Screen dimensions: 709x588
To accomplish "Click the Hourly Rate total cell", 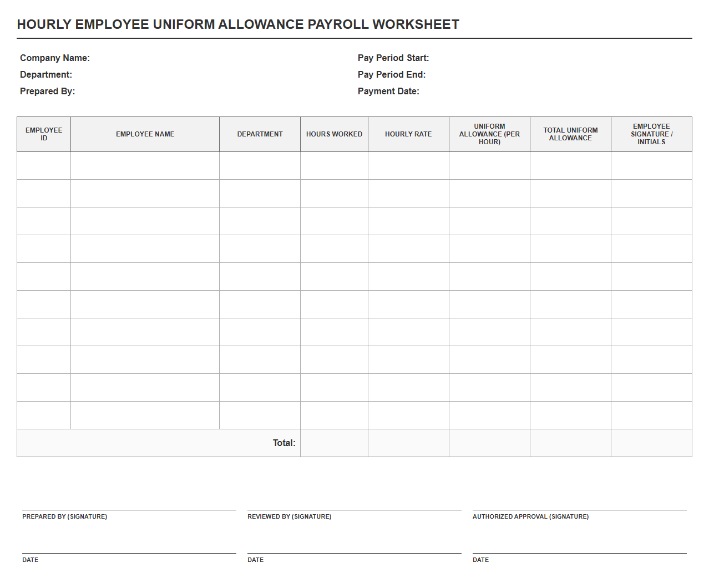I will [x=408, y=443].
